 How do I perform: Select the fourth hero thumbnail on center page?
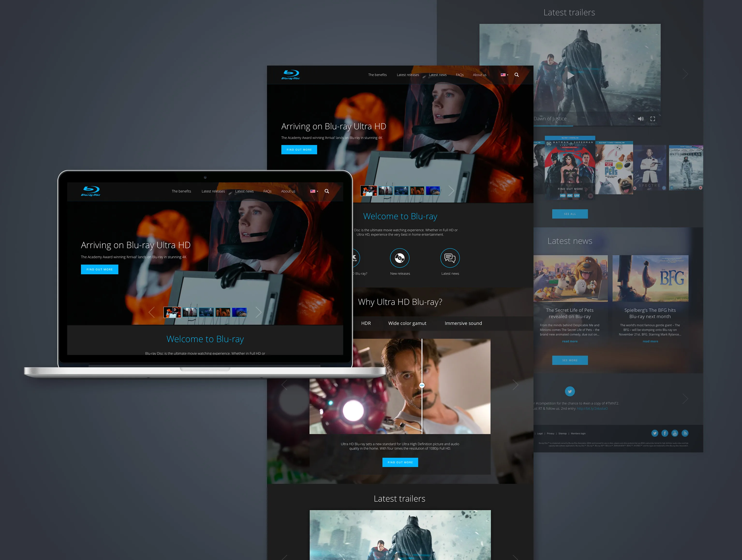(x=417, y=191)
